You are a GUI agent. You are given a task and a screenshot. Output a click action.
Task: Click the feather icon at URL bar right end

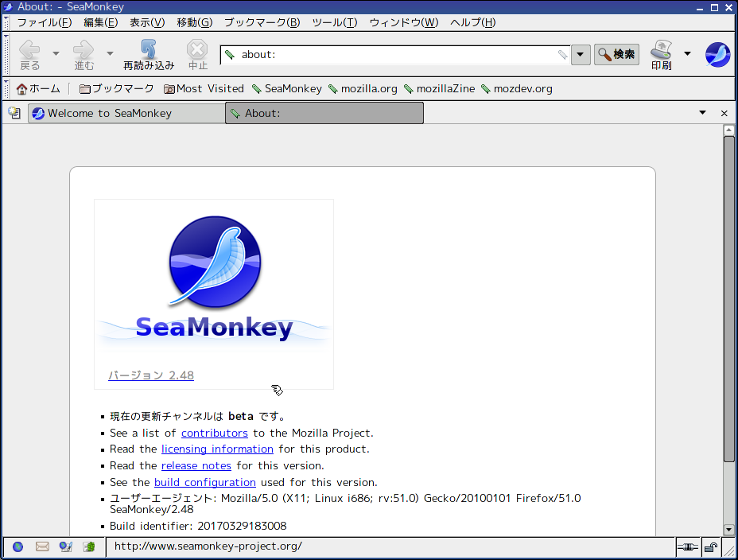562,55
